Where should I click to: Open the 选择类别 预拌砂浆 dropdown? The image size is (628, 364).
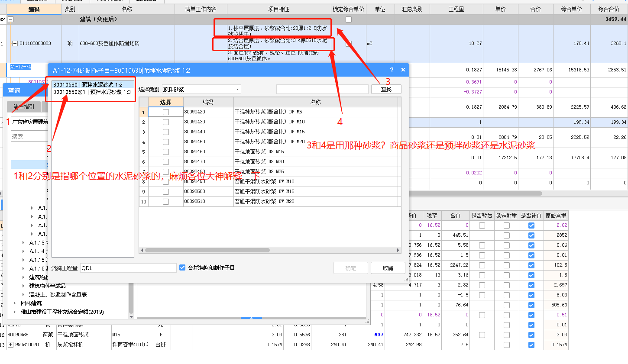tap(237, 90)
